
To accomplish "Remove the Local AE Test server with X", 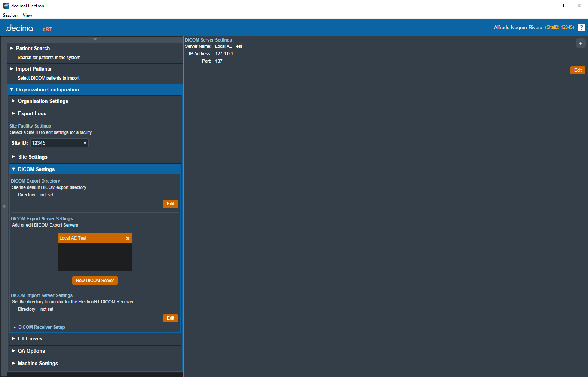I will click(x=128, y=239).
